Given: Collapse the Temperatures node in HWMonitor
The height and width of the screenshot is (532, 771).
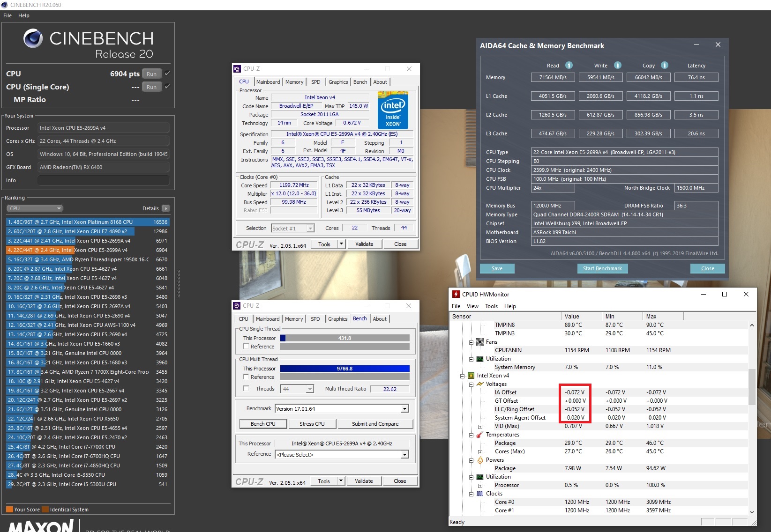Looking at the screenshot, I should pos(471,435).
